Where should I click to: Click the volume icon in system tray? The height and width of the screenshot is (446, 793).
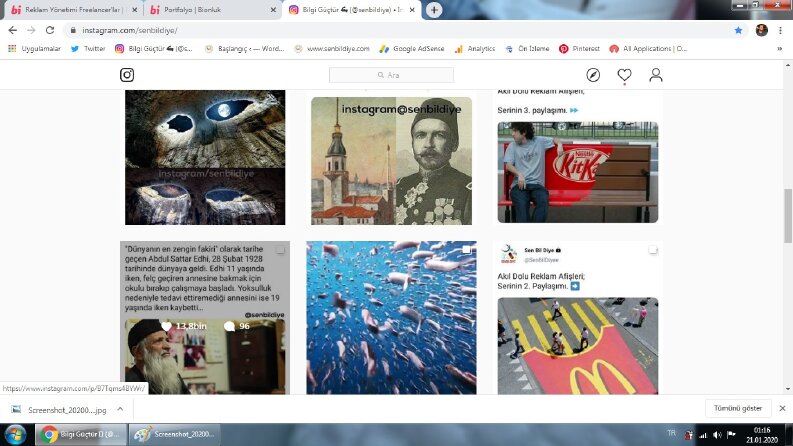(717, 434)
